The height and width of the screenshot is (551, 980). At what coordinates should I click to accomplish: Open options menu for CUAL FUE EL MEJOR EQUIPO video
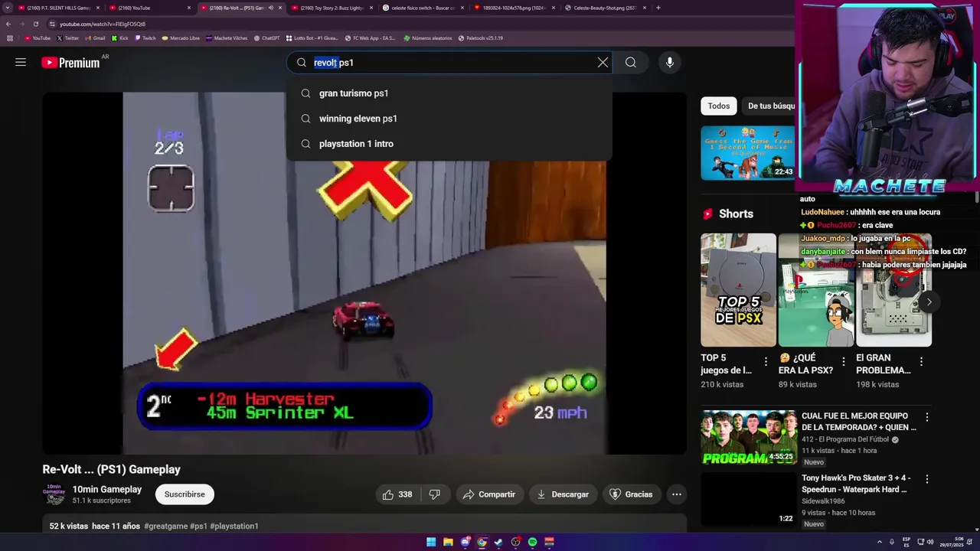click(927, 418)
